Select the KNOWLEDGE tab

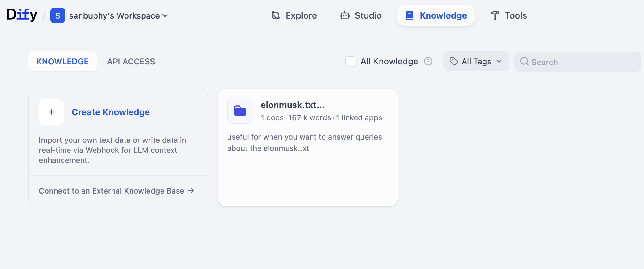63,62
